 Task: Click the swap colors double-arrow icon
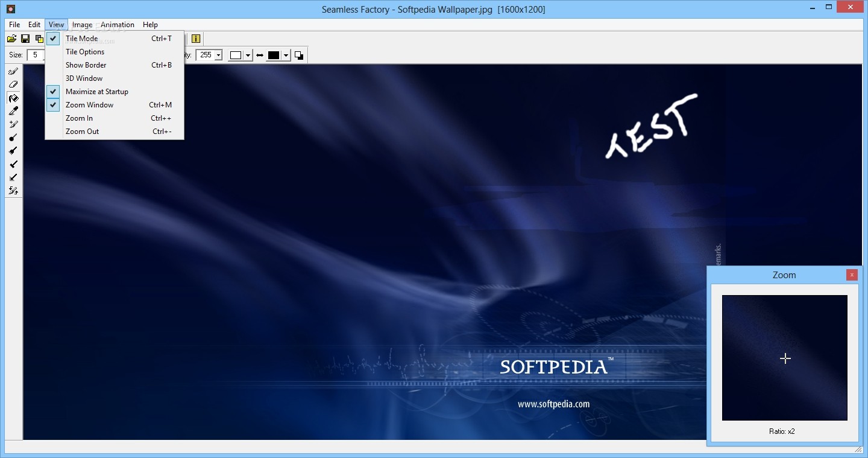[260, 55]
